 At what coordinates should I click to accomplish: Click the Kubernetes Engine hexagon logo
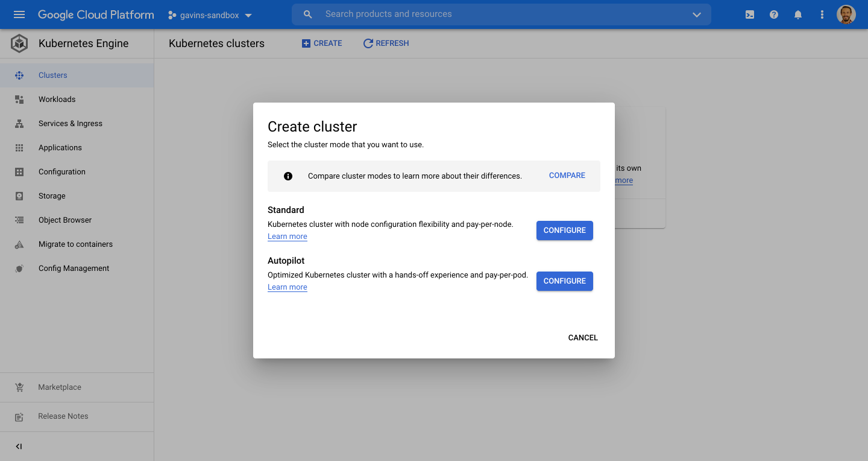tap(19, 43)
